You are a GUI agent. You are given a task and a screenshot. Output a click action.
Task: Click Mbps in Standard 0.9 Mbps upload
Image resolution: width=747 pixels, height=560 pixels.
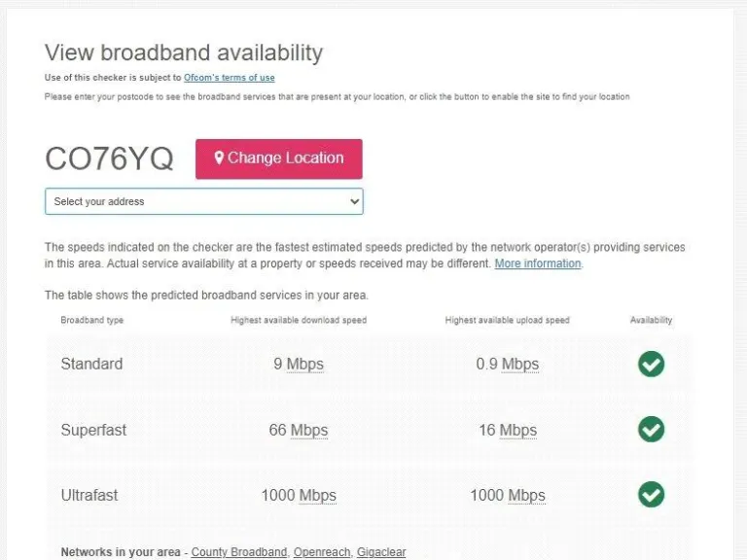tap(520, 365)
